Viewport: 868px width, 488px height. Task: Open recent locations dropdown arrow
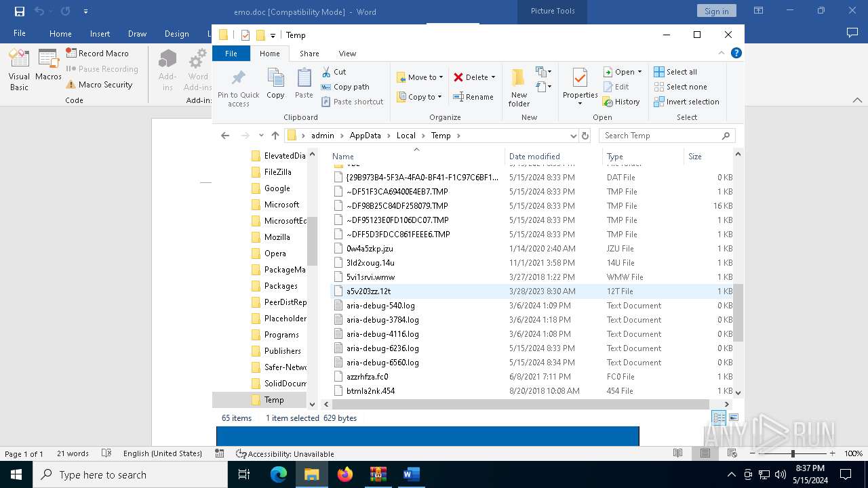(261, 136)
